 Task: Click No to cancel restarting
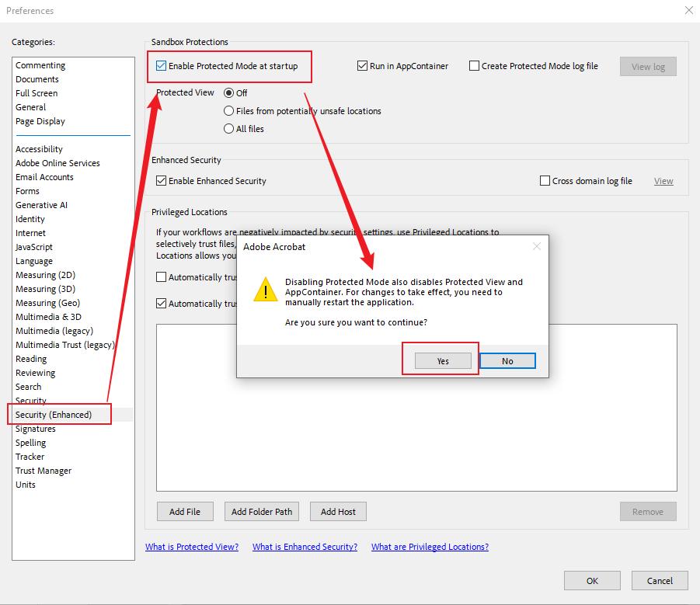507,360
